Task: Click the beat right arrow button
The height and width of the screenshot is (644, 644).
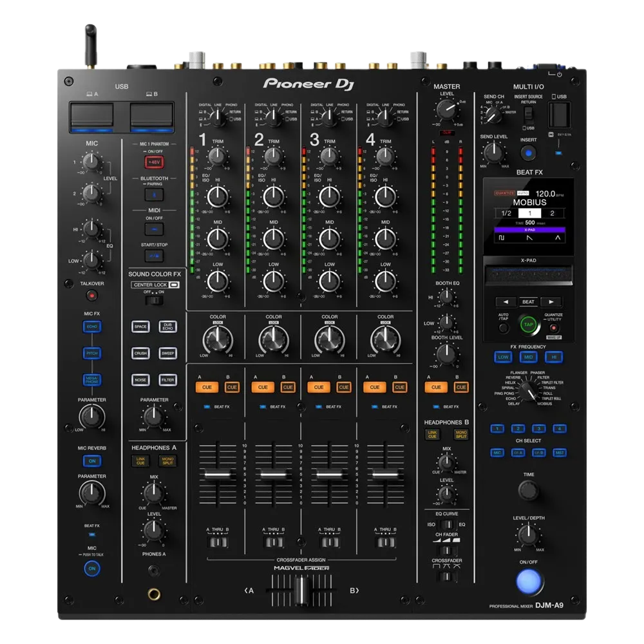Action: click(x=550, y=301)
